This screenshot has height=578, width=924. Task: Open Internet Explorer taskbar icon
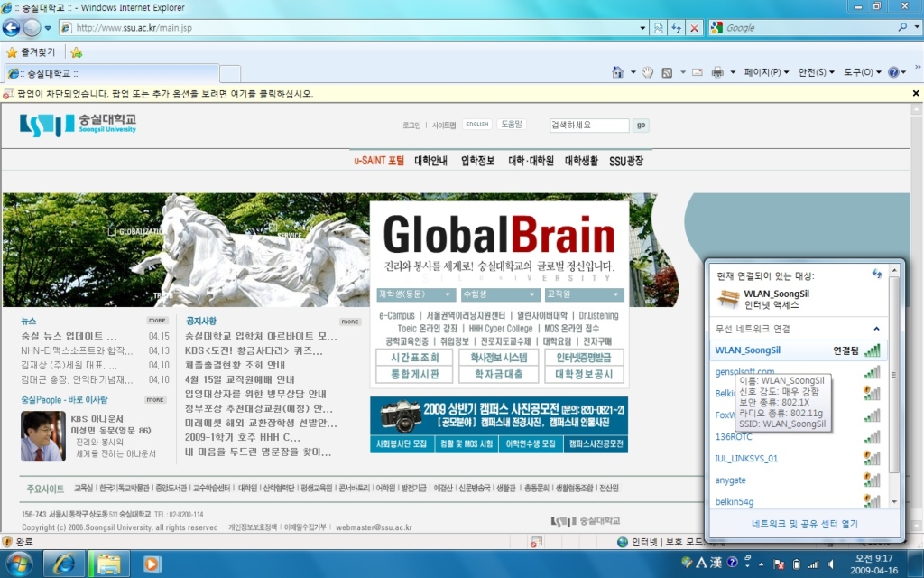click(64, 564)
